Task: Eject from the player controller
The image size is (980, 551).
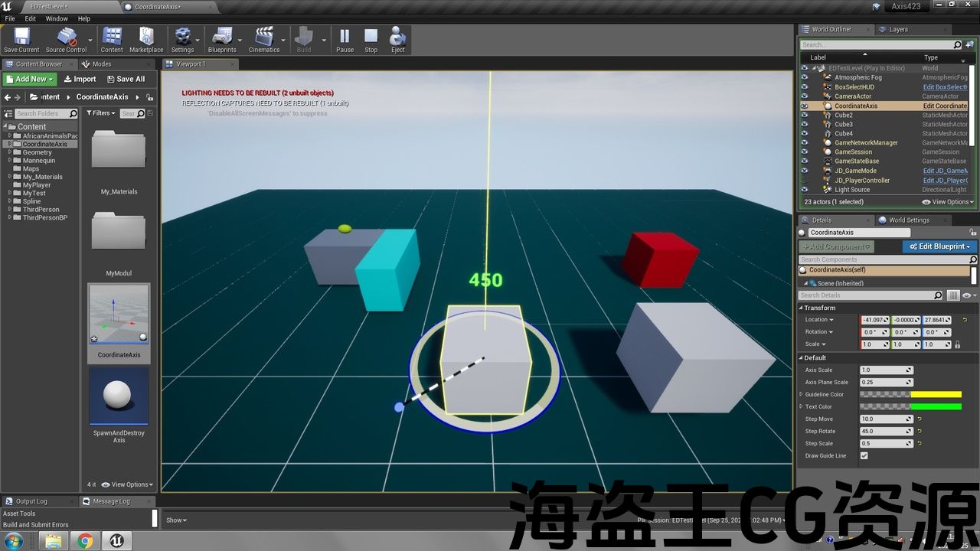Action: pos(397,40)
